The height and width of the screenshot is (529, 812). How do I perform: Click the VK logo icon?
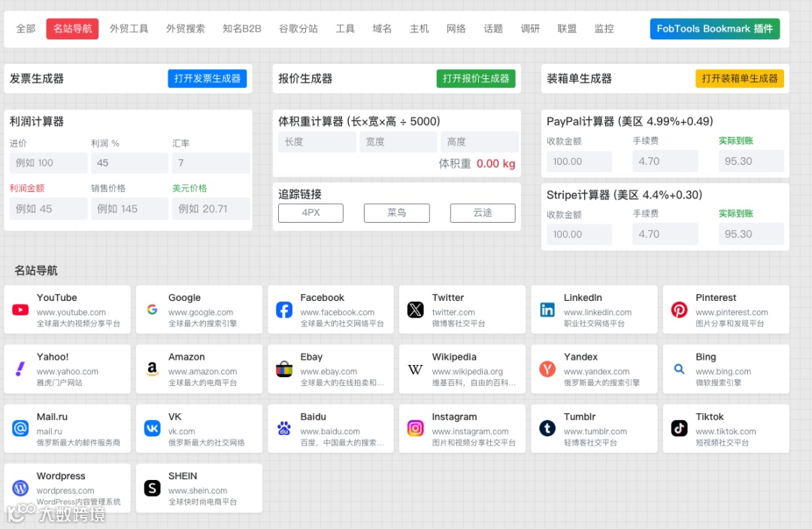coord(152,428)
